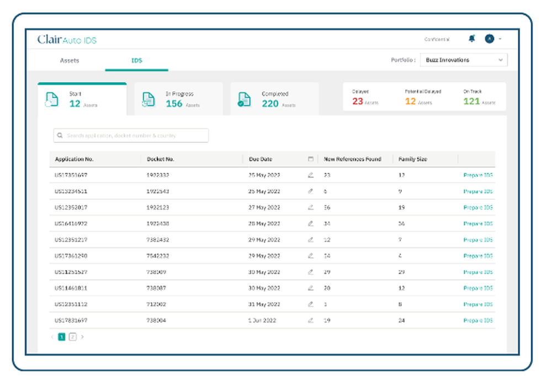Go to pagination page 2
The image size is (552, 392).
point(72,337)
